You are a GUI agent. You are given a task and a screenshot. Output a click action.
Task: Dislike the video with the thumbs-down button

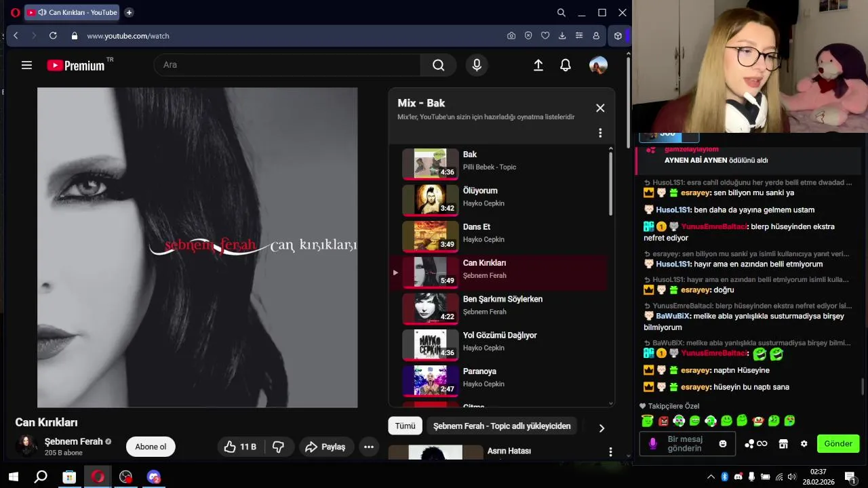[x=278, y=447]
